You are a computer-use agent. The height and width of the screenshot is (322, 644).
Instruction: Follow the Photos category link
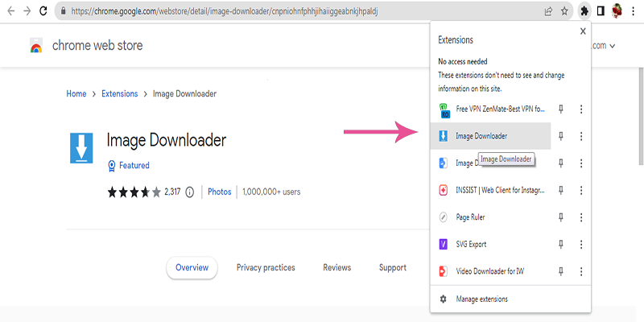pos(219,192)
